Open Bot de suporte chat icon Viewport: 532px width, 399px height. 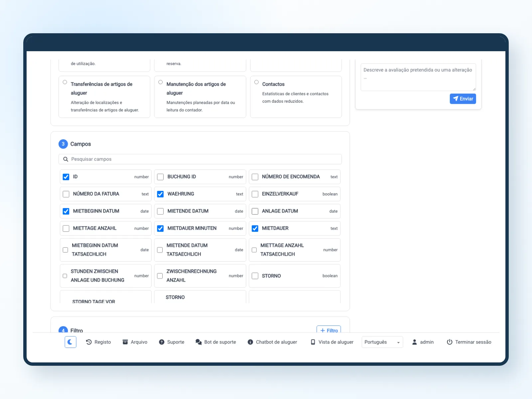coord(199,342)
